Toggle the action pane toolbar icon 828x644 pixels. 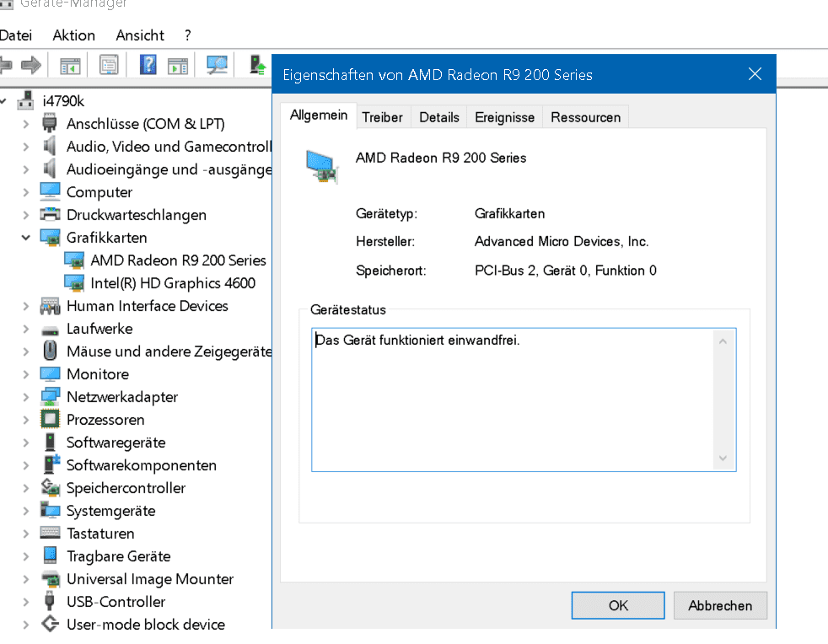(x=178, y=66)
